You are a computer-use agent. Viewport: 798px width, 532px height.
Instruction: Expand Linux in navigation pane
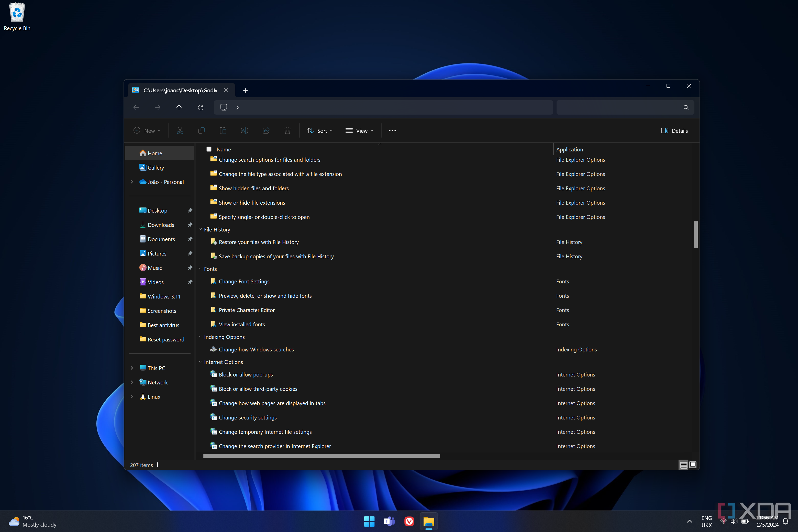pyautogui.click(x=132, y=397)
